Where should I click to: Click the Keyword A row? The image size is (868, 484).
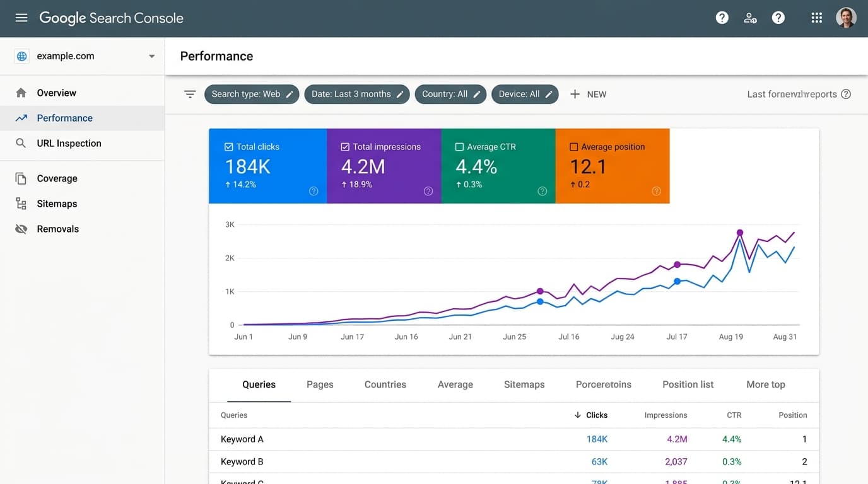click(513, 439)
